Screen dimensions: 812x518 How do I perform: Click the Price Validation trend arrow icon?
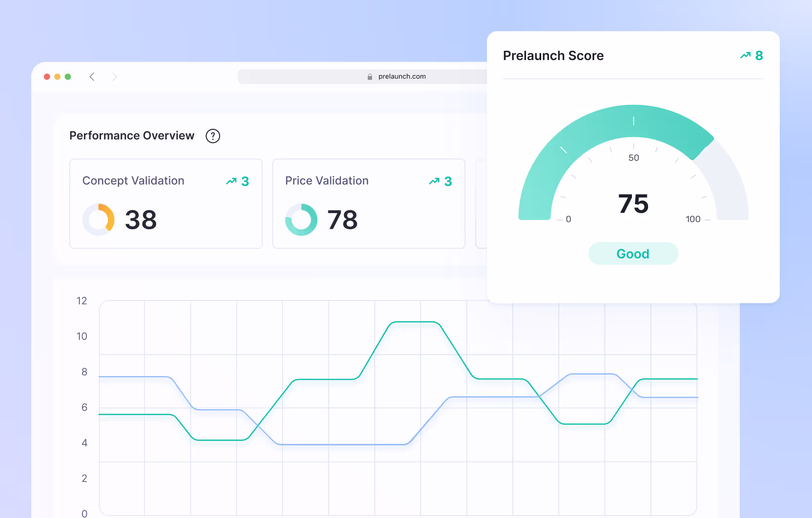coord(434,181)
